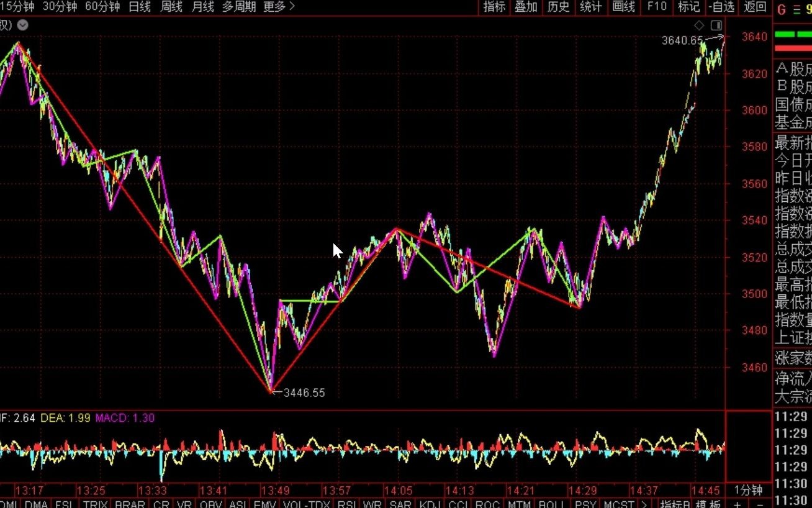This screenshot has height=508, width=812.
Task: Select the WR indicator tab
Action: coord(373,504)
